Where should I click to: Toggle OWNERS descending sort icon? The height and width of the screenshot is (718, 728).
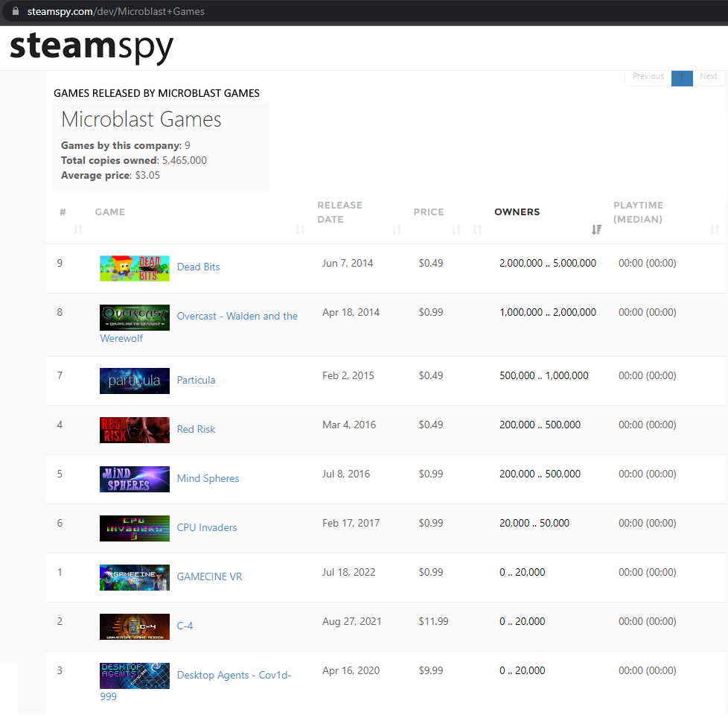click(x=596, y=229)
